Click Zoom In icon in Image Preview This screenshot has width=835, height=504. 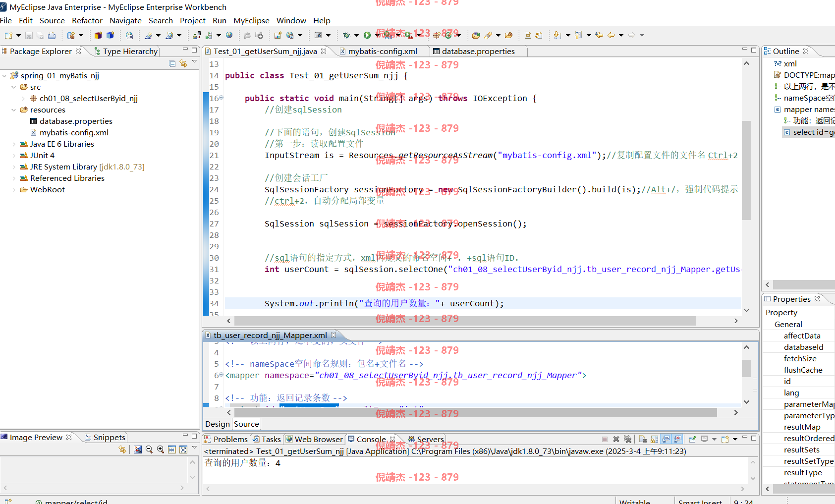161,449
